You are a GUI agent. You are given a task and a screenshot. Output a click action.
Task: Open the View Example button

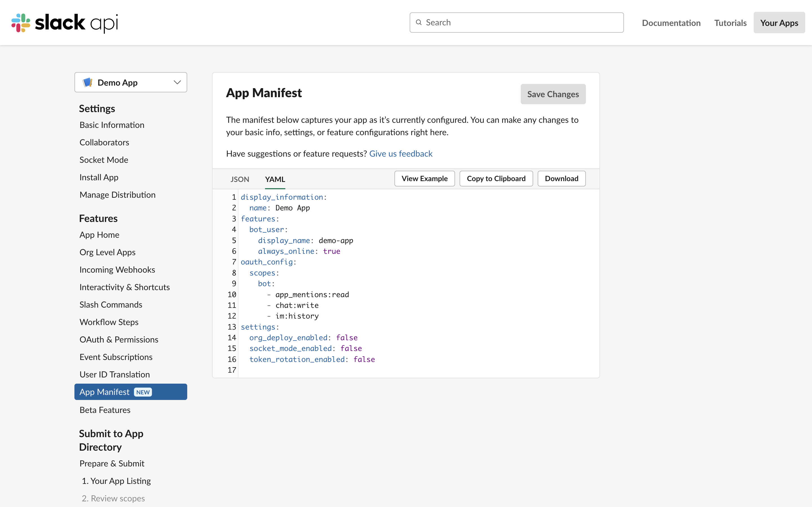click(x=424, y=178)
